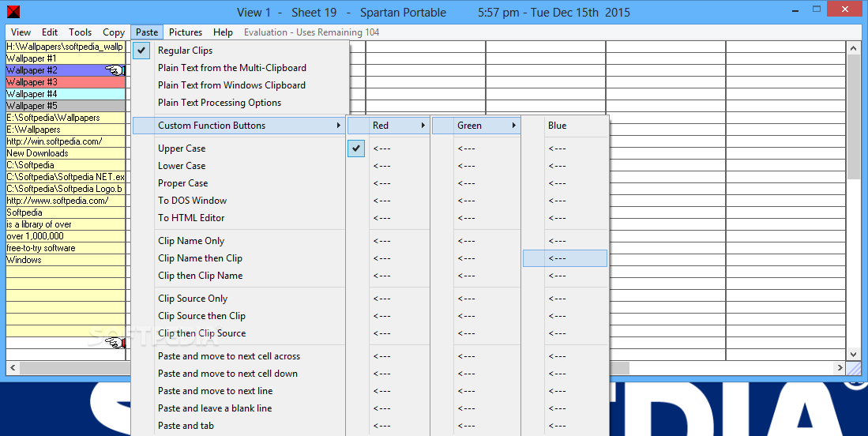Select Clip Name Only
This screenshot has width=868, height=436.
tap(191, 241)
